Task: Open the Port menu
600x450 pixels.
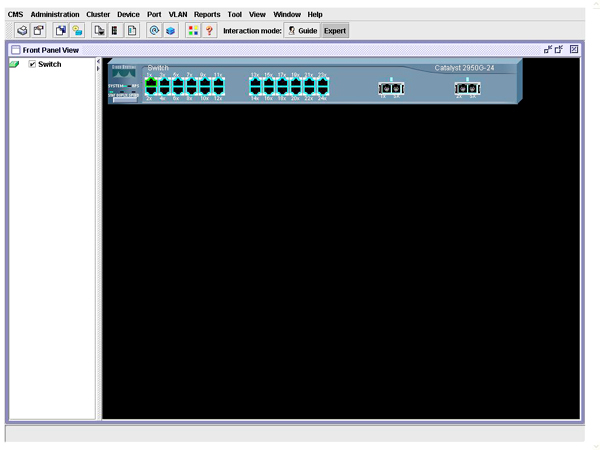Action: click(x=154, y=14)
